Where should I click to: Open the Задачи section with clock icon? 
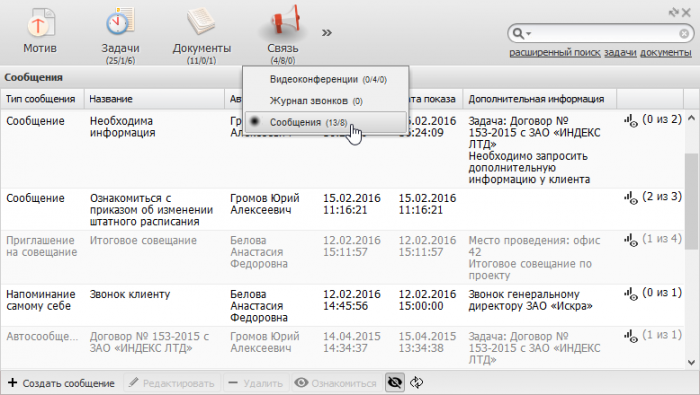click(x=120, y=22)
